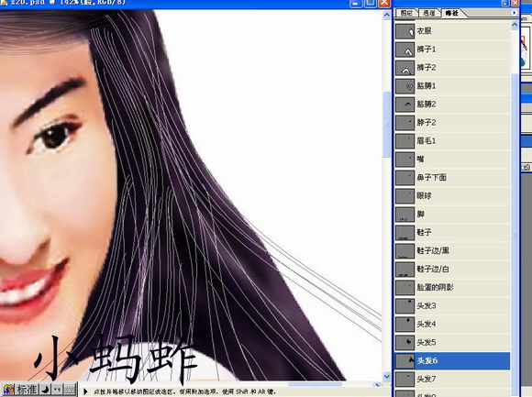Select the 衣服 path row

[452, 31]
